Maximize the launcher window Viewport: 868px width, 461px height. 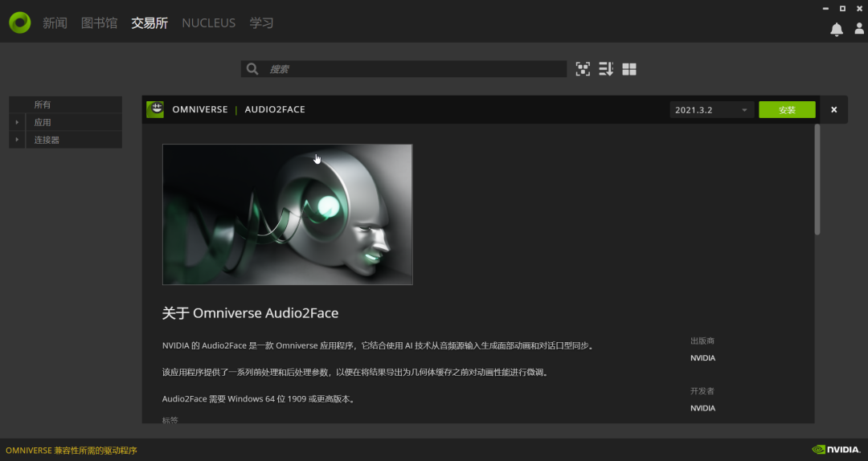pyautogui.click(x=842, y=8)
